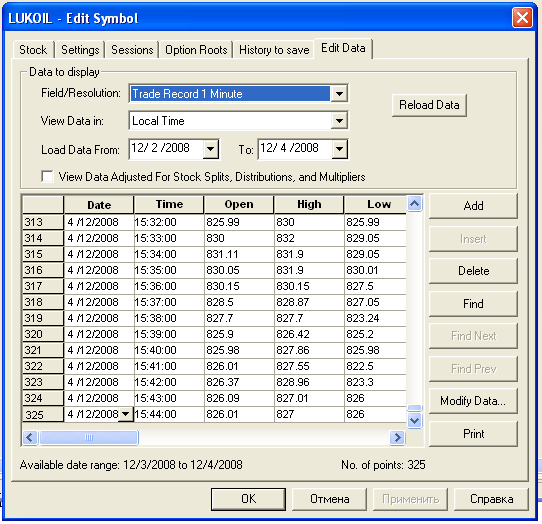
Task: Click Open cell 830.15
Action: (239, 286)
